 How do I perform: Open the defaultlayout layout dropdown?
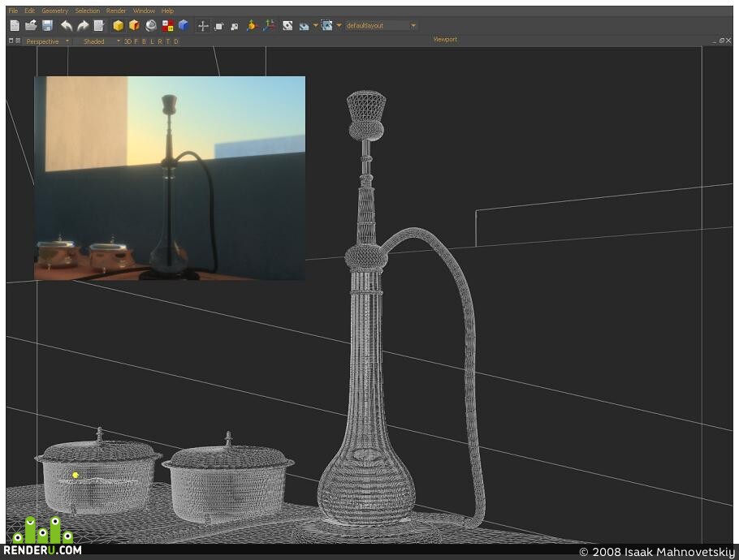tap(381, 25)
